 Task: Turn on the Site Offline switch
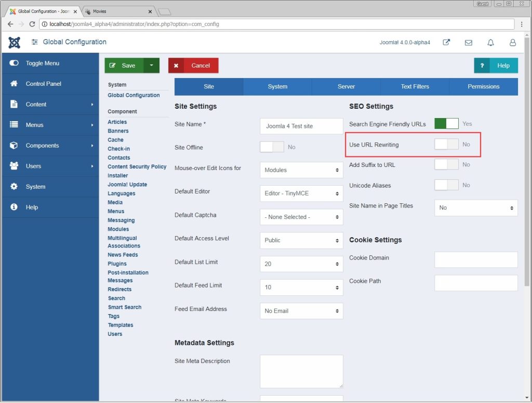tap(271, 147)
